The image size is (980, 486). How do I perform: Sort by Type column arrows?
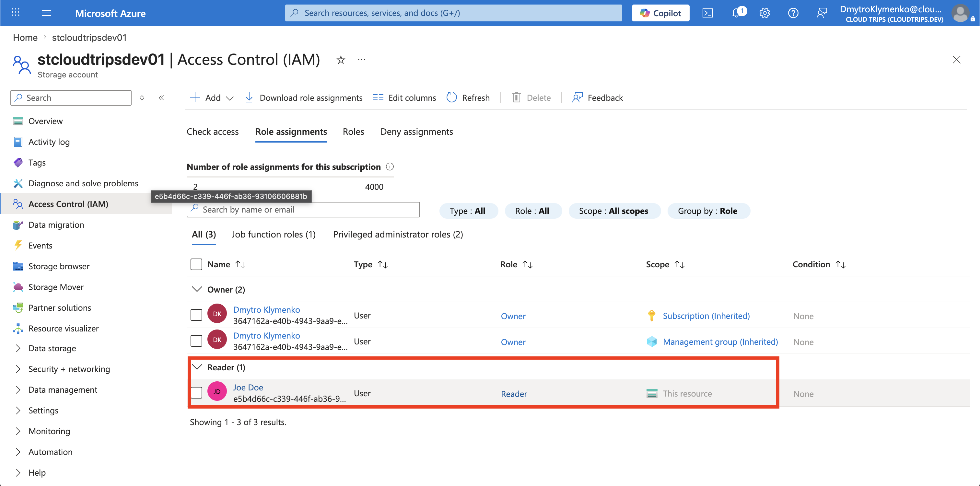pos(383,264)
